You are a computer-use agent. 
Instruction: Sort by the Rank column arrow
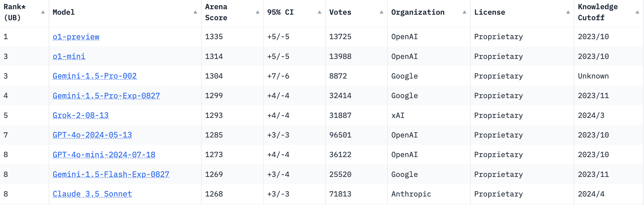click(43, 12)
